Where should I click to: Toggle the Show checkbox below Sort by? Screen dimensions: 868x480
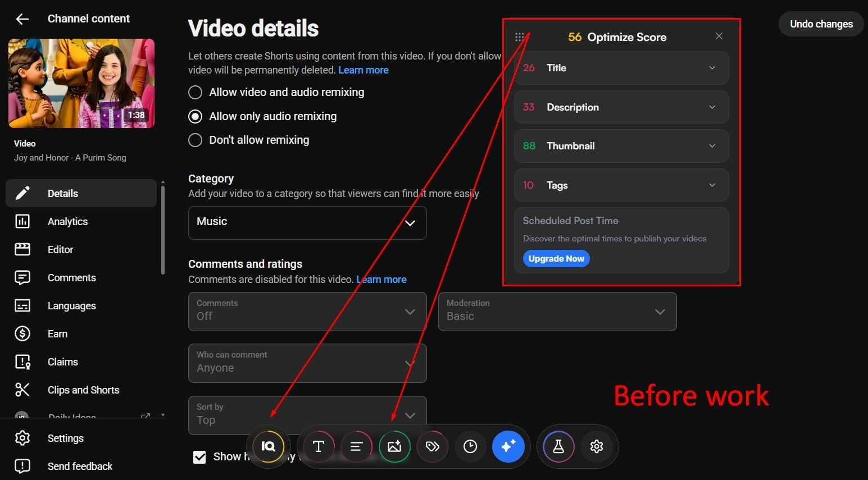point(199,457)
